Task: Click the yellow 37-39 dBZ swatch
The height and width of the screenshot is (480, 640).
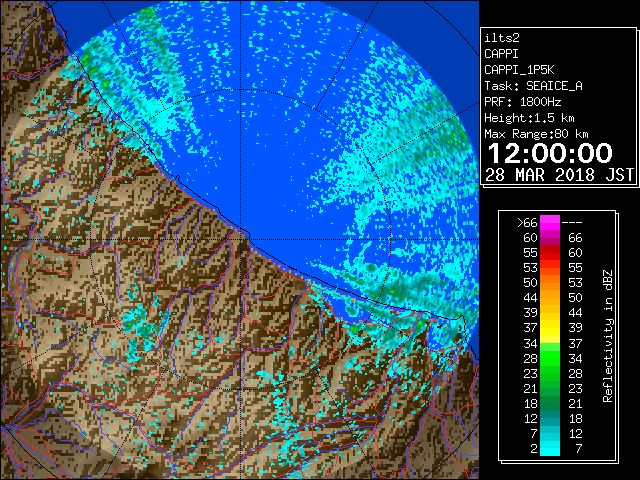Action: [x=550, y=327]
